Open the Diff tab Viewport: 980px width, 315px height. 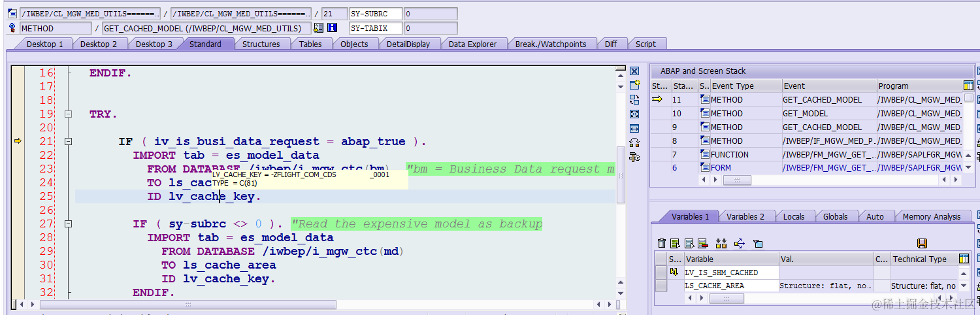pyautogui.click(x=611, y=44)
